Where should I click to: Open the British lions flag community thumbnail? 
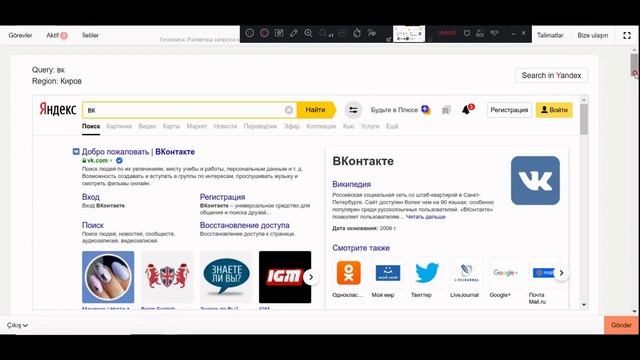[167, 277]
